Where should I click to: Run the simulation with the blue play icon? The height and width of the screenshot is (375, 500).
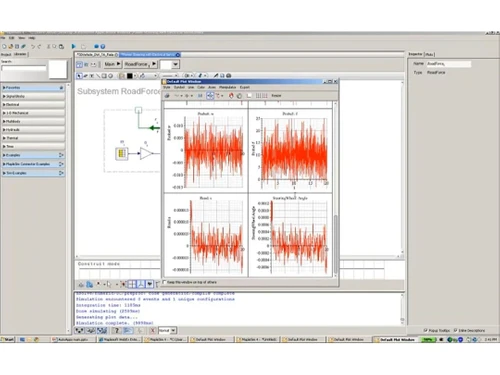(x=74, y=46)
